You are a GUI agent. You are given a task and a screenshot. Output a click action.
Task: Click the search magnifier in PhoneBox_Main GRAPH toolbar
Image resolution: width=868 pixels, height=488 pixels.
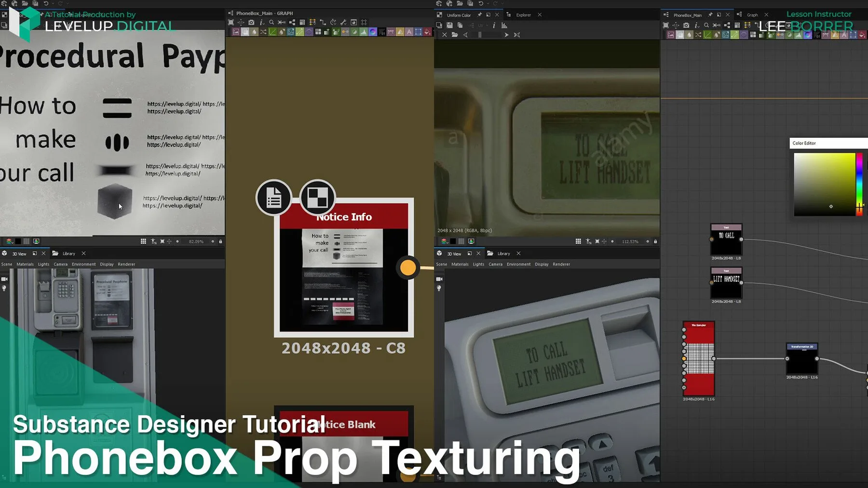click(x=271, y=22)
